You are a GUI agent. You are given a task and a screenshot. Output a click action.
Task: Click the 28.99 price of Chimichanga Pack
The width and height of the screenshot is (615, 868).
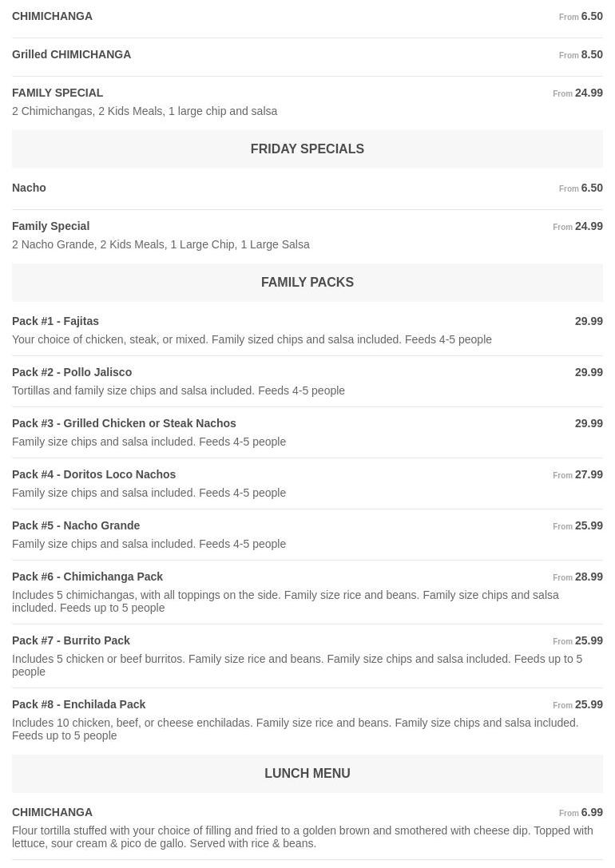tap(589, 577)
